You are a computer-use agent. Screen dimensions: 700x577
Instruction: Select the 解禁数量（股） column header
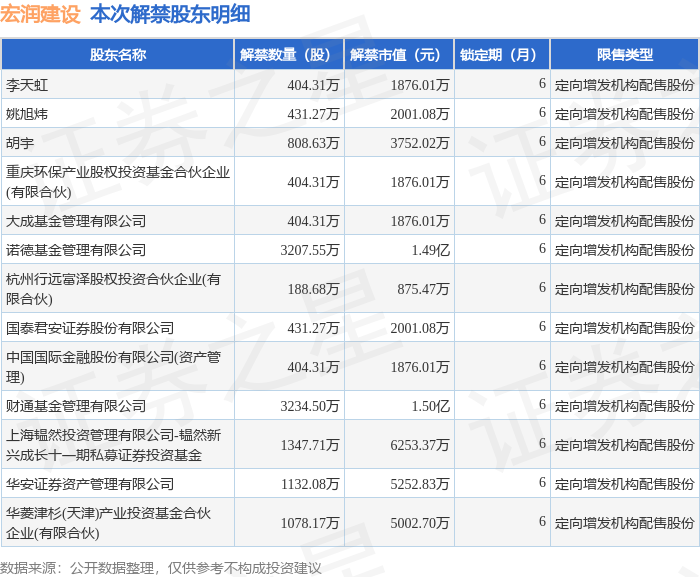(x=289, y=54)
